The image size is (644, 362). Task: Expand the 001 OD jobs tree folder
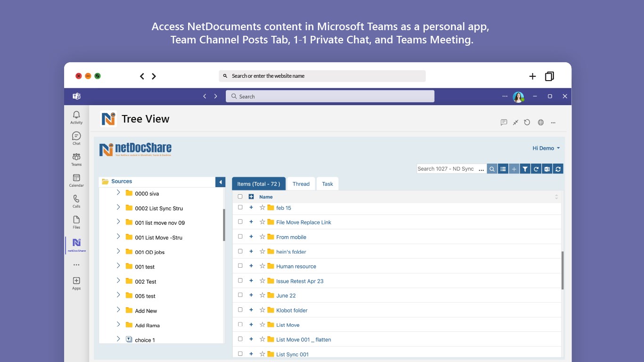(x=118, y=252)
